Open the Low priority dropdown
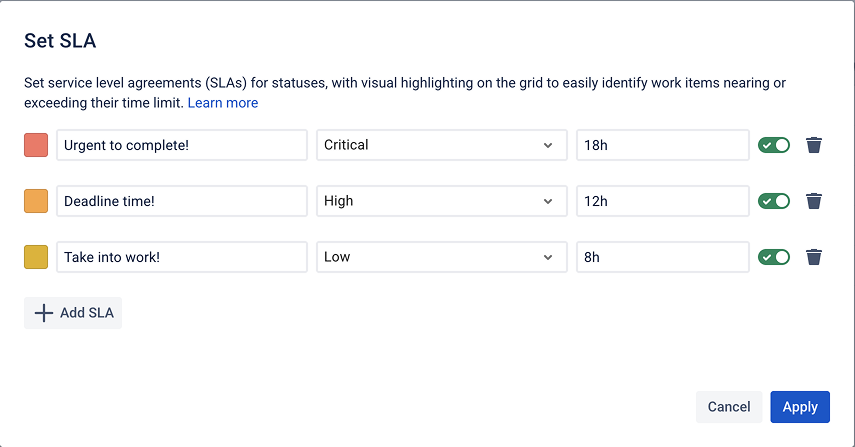This screenshot has height=447, width=855. 439,257
